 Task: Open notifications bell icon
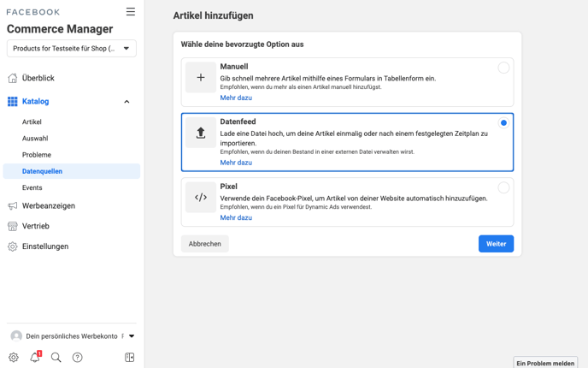coord(35,357)
